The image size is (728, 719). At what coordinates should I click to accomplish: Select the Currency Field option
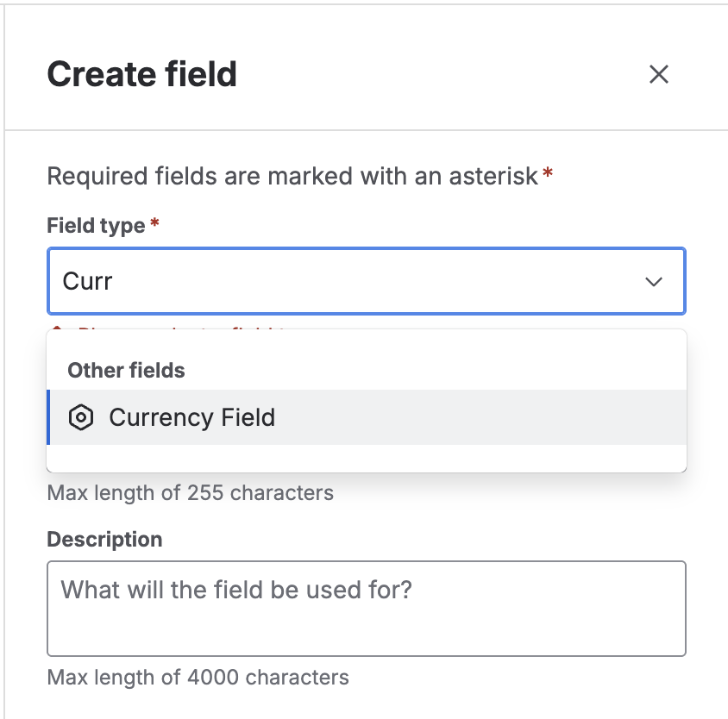tap(367, 416)
